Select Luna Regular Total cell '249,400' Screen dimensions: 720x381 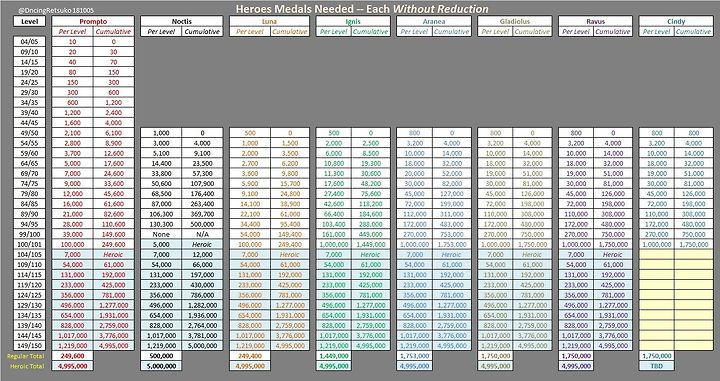[250, 356]
